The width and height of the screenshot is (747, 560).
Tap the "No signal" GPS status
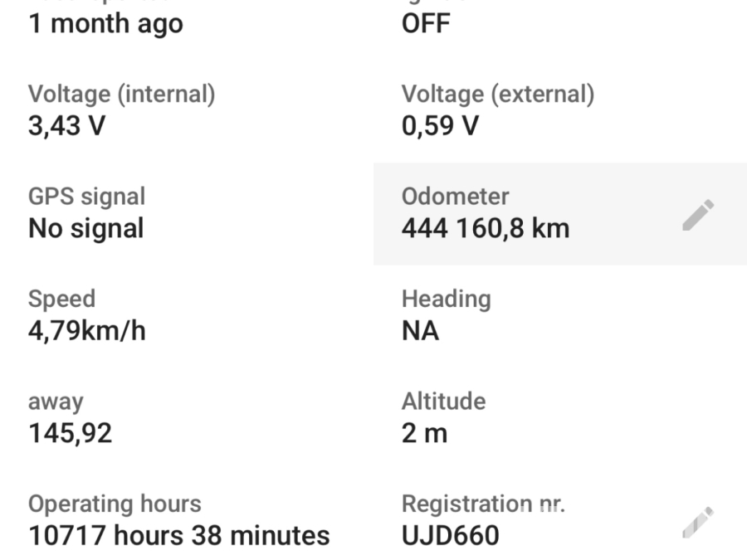(x=85, y=228)
